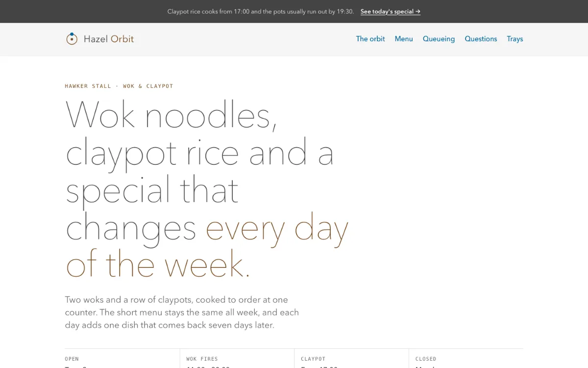Click the Wok noodles headline line
588x368 pixels.
(171, 115)
